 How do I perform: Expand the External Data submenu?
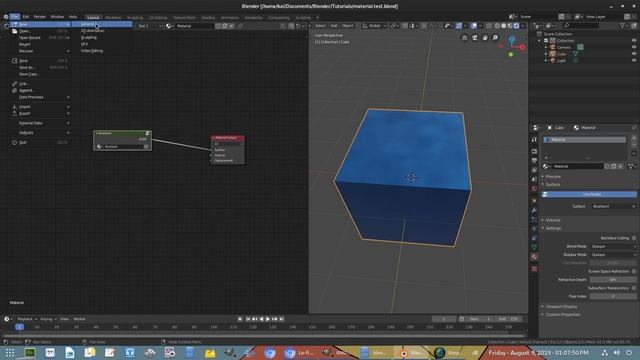click(40, 123)
